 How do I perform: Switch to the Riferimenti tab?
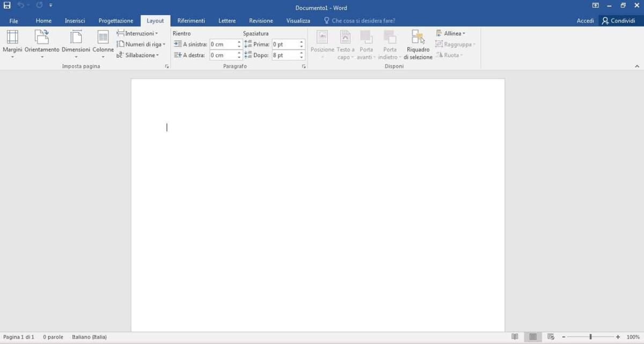(x=191, y=20)
